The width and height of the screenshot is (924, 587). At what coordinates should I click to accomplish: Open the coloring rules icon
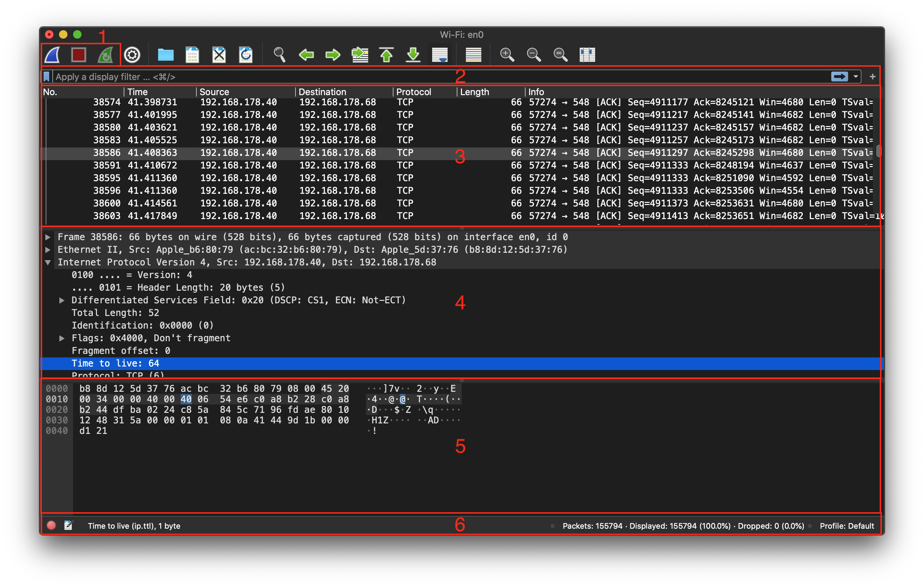[473, 54]
